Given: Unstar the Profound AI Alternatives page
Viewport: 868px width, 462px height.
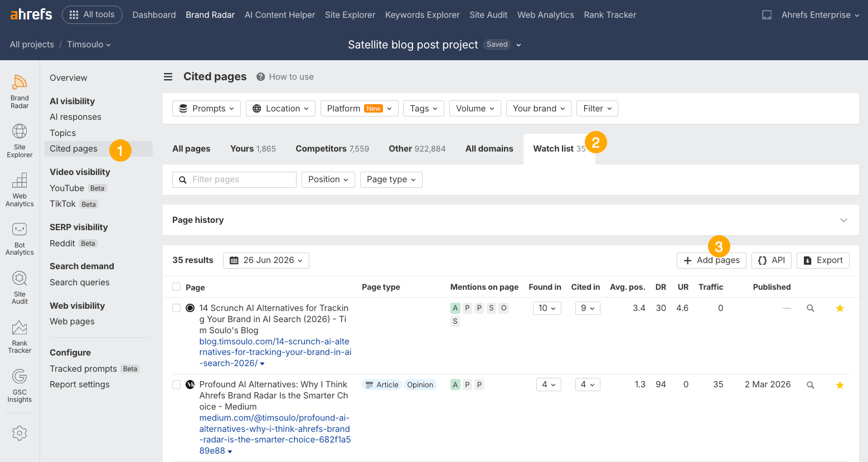Looking at the screenshot, I should (x=840, y=385).
